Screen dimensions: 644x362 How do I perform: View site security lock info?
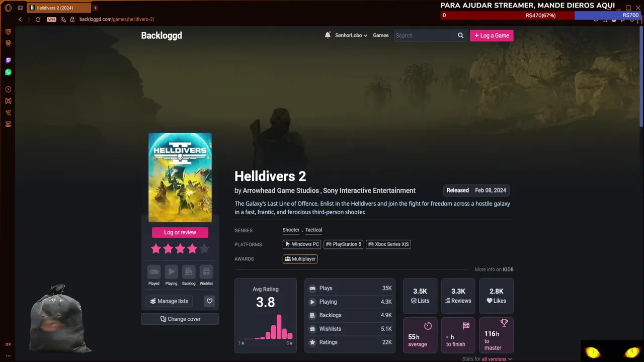72,20
